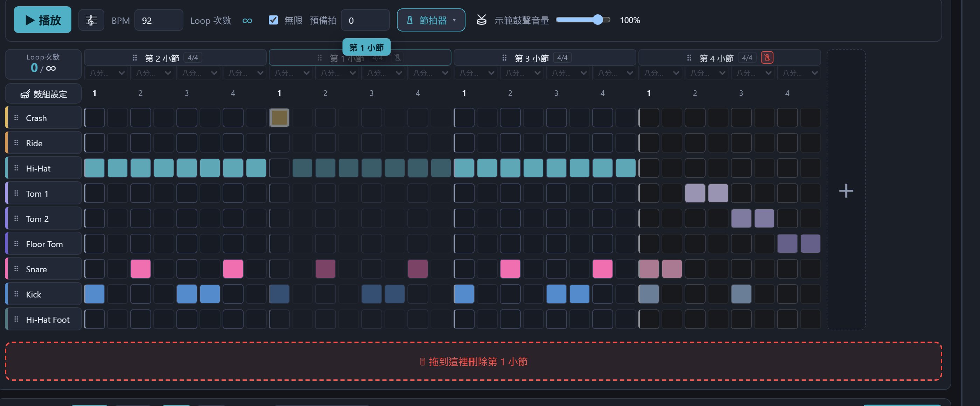Click the Loop次數 counter panel
Viewport: 980px width, 406px height.
43,64
